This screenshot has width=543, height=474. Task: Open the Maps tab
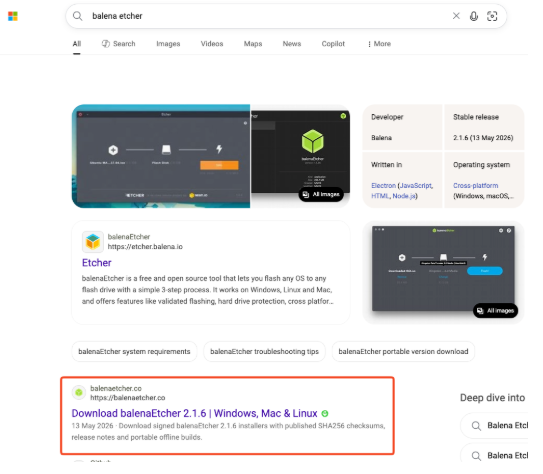pyautogui.click(x=253, y=44)
